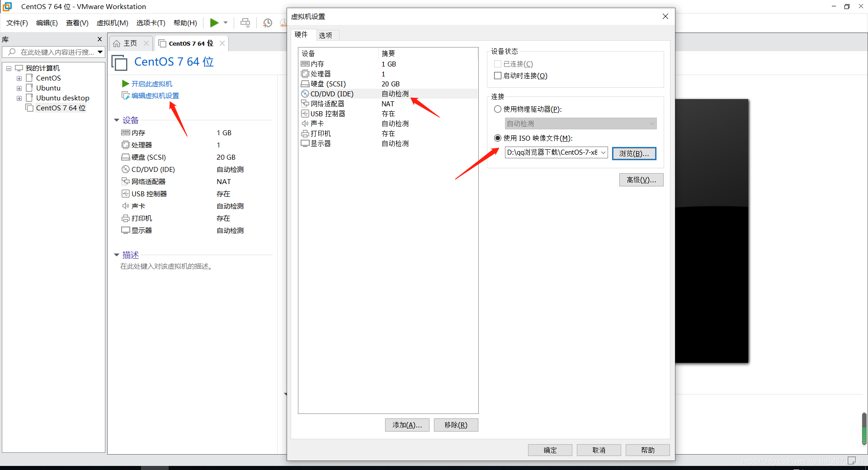Click 显示器 icon in main device list
Image resolution: width=868 pixels, height=470 pixels.
point(126,230)
